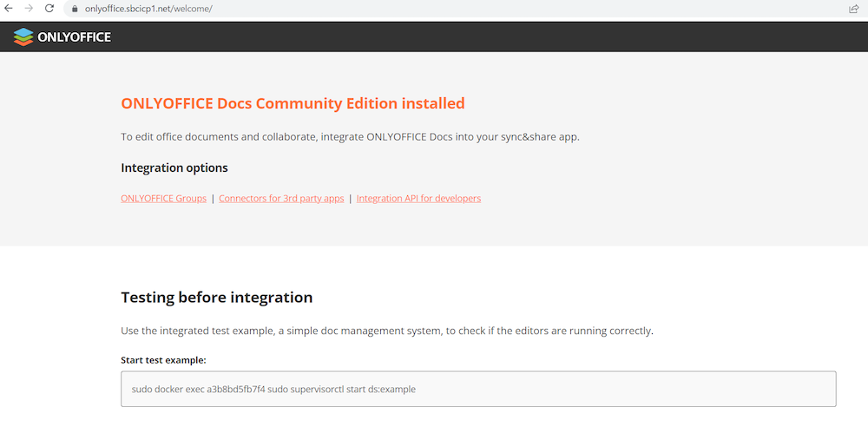
Task: Click inside the docker command text box
Action: 477,389
